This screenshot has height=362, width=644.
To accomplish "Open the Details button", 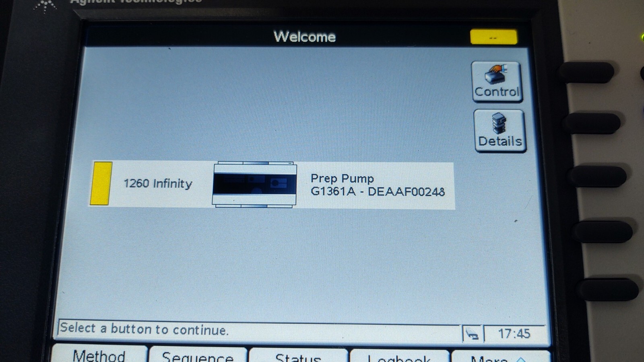I will click(x=500, y=131).
